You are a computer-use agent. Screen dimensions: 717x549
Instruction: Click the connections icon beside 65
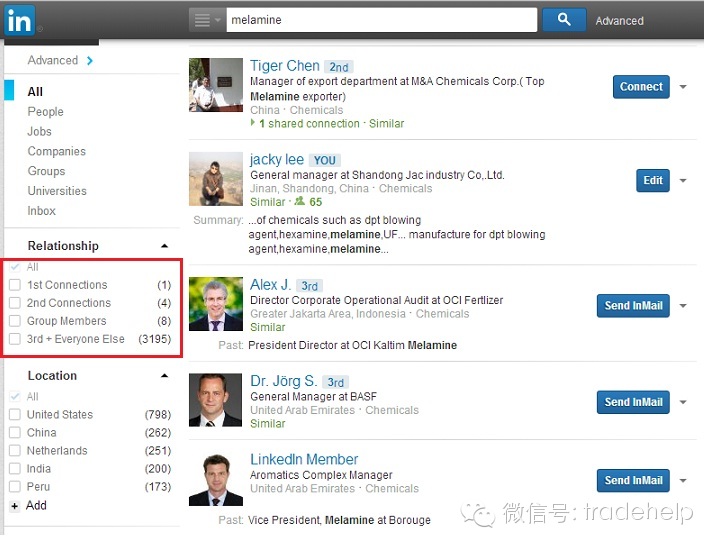pyautogui.click(x=300, y=201)
